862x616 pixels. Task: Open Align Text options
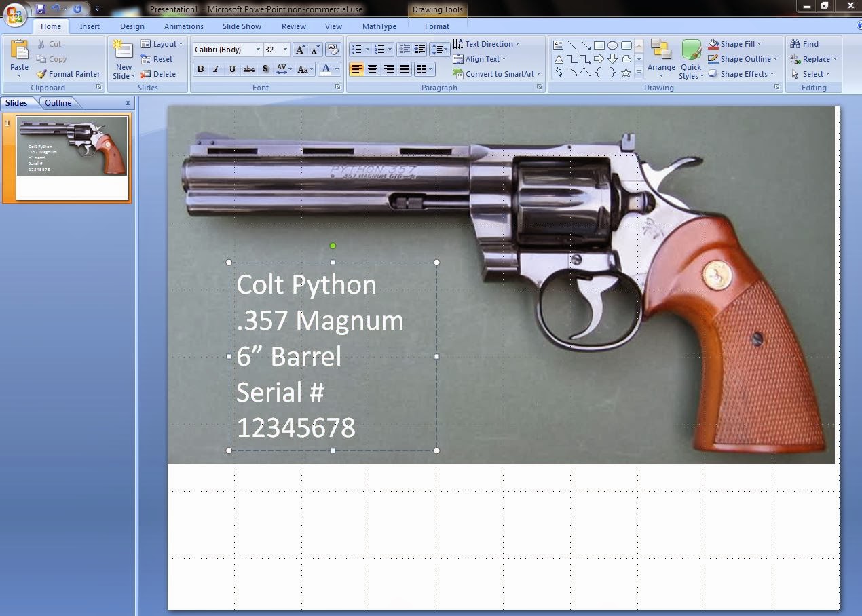(x=480, y=59)
